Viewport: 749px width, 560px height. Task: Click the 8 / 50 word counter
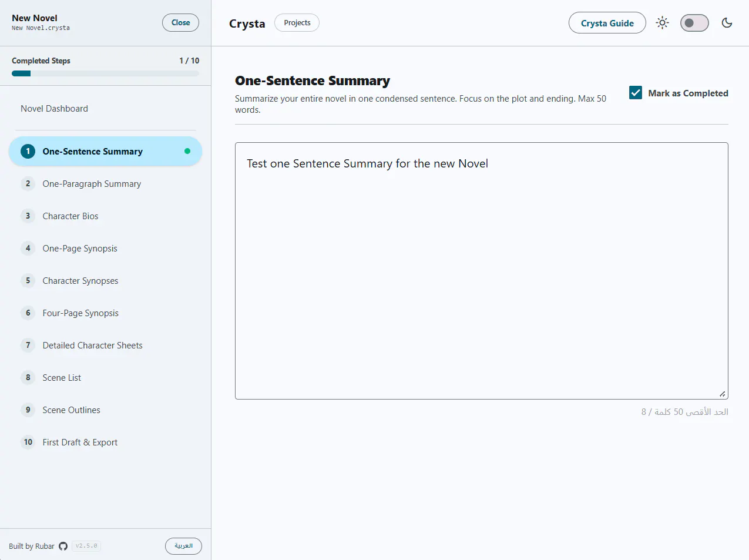684,412
